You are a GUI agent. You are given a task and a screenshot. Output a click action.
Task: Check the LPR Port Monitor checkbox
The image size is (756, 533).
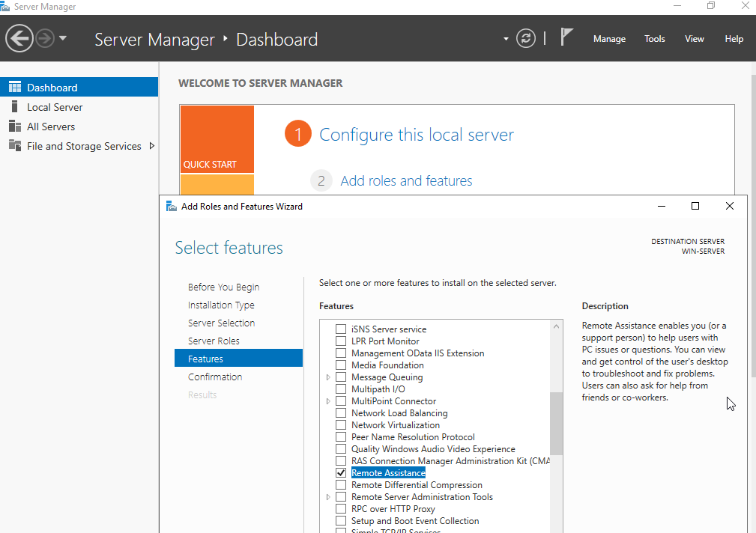point(341,341)
